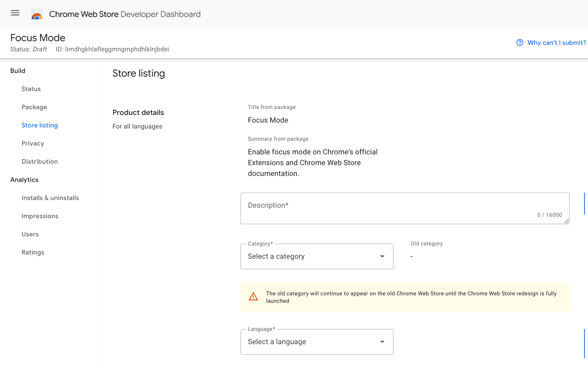Screen dimensions: 588x366
Task: Click the Distribution nav item under Build
Action: [x=40, y=161]
